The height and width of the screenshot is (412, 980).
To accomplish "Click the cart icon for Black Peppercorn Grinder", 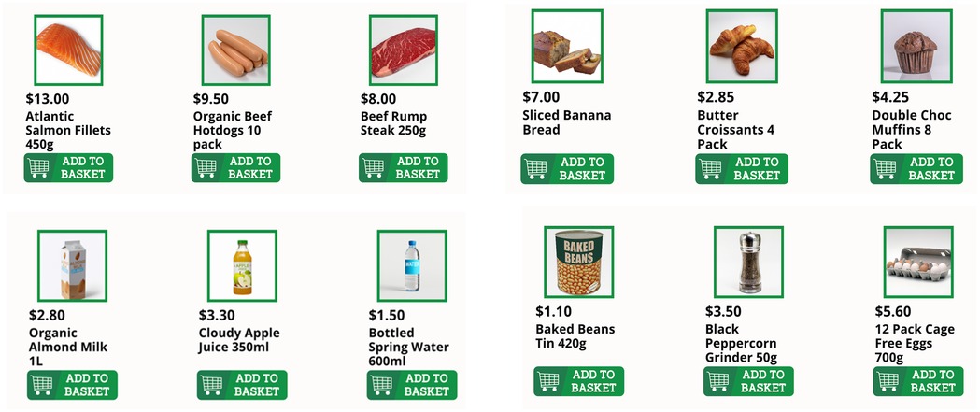I will [719, 381].
